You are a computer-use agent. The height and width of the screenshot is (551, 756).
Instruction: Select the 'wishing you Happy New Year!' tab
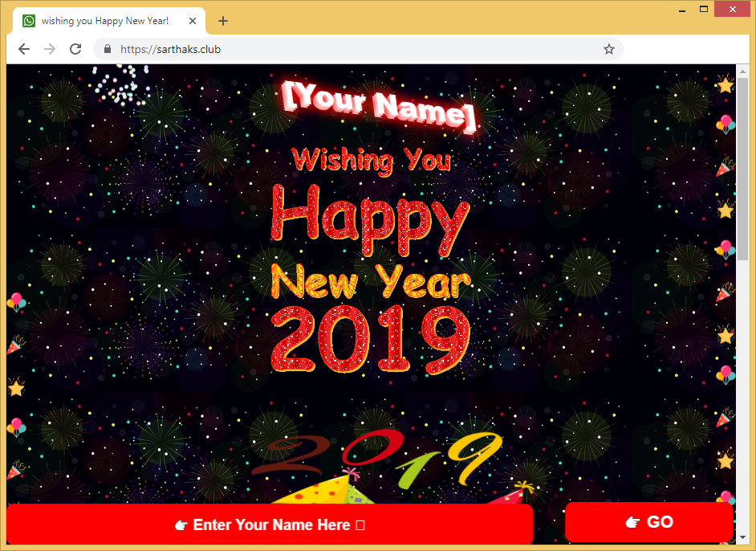(x=109, y=21)
